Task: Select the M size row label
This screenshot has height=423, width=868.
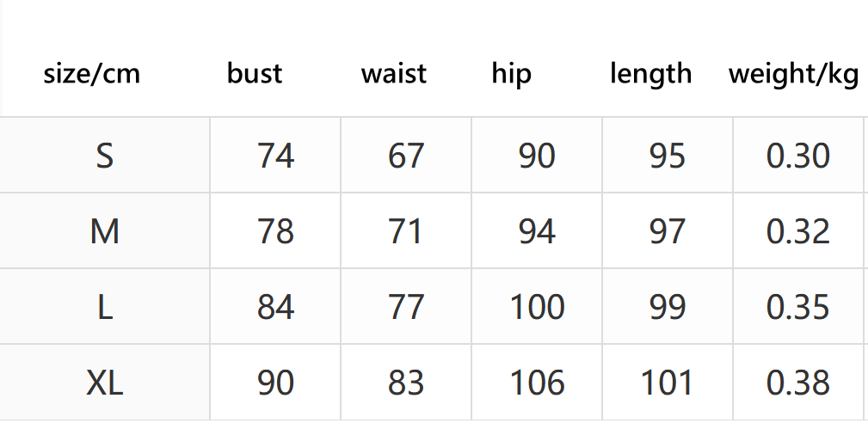Action: click(105, 231)
